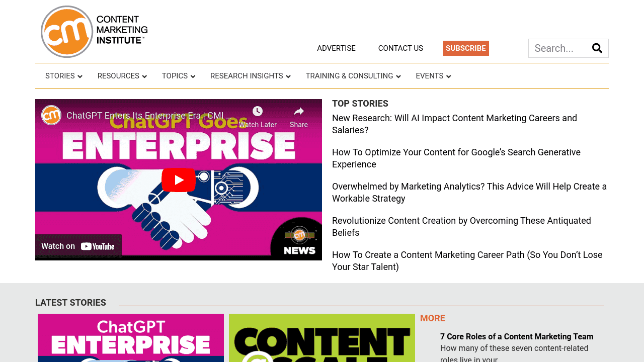Click the Share arrow on the video
This screenshot has height=362, width=644.
click(299, 111)
